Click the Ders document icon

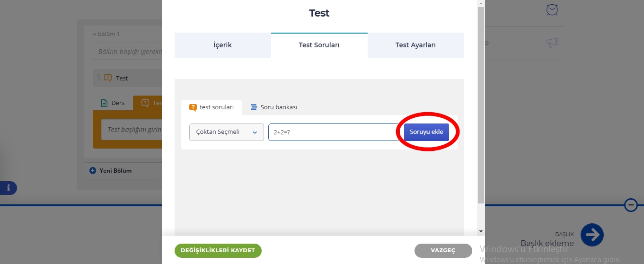[104, 103]
